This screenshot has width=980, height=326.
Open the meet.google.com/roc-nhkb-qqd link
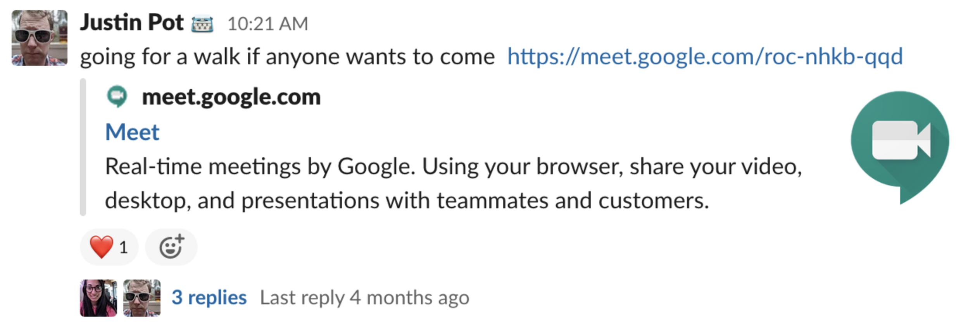click(x=705, y=57)
